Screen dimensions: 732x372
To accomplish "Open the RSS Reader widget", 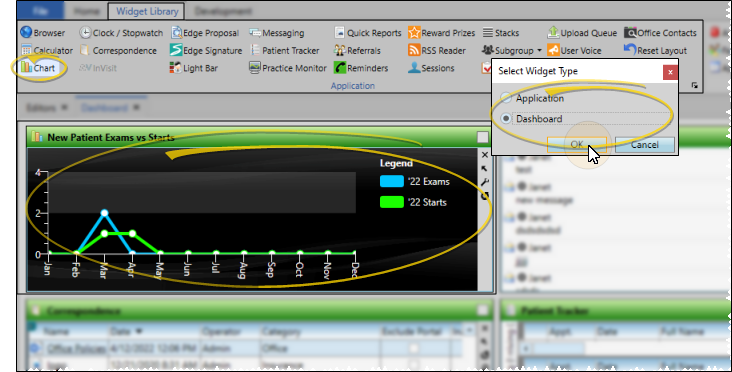I will coord(436,50).
